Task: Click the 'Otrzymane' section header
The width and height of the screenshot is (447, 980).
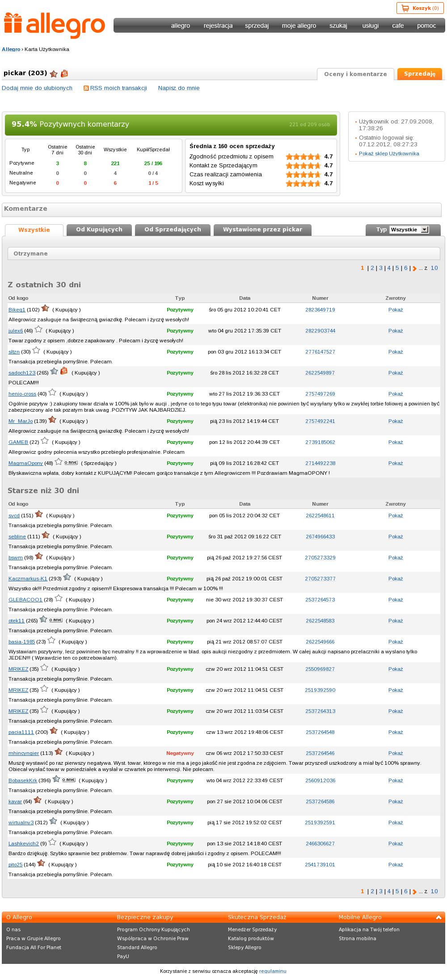Action: pyautogui.click(x=224, y=254)
